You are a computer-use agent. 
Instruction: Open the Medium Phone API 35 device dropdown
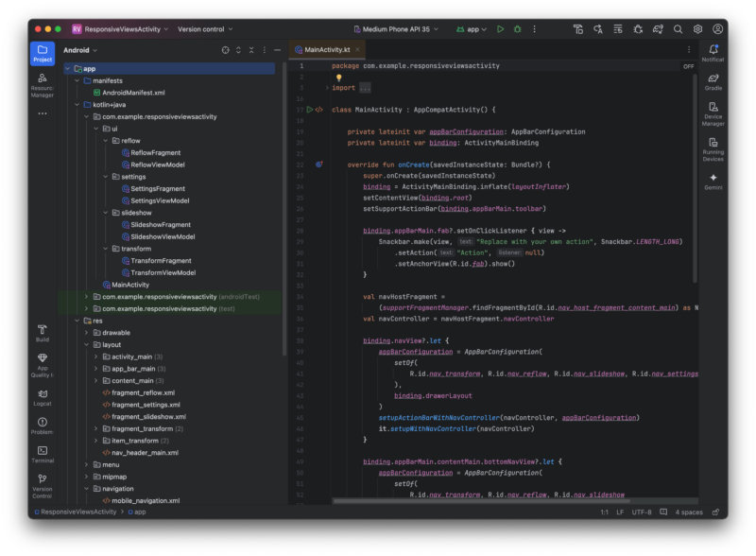click(x=397, y=29)
